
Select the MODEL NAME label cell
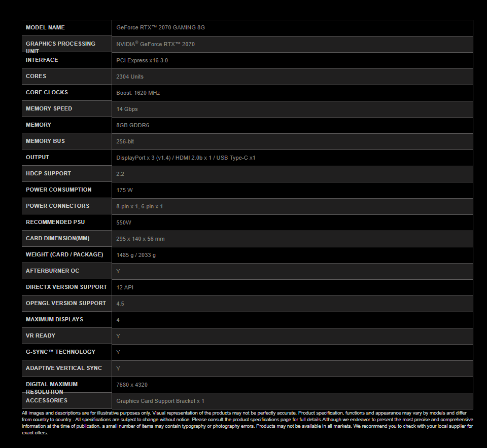(66, 27)
